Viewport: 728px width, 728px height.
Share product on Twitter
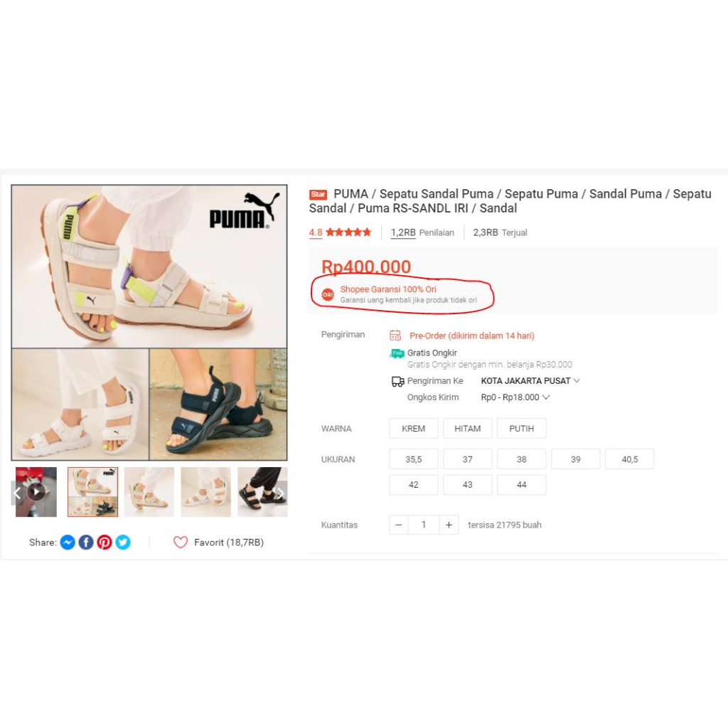(123, 542)
